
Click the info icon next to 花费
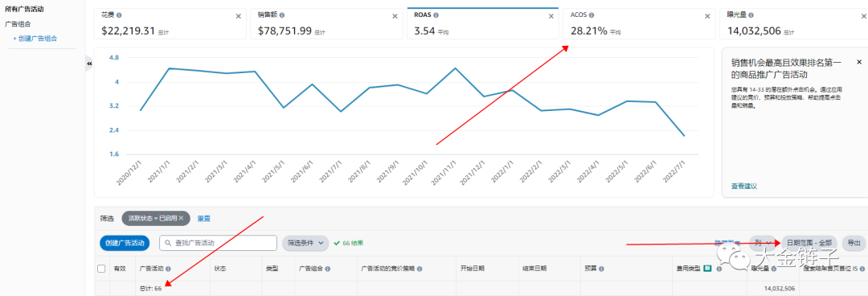(x=119, y=15)
